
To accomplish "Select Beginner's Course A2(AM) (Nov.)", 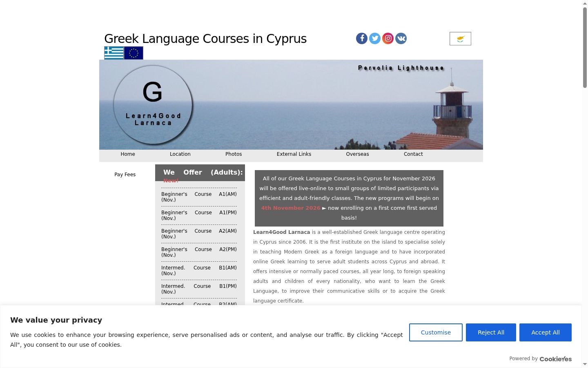I will [199, 234].
